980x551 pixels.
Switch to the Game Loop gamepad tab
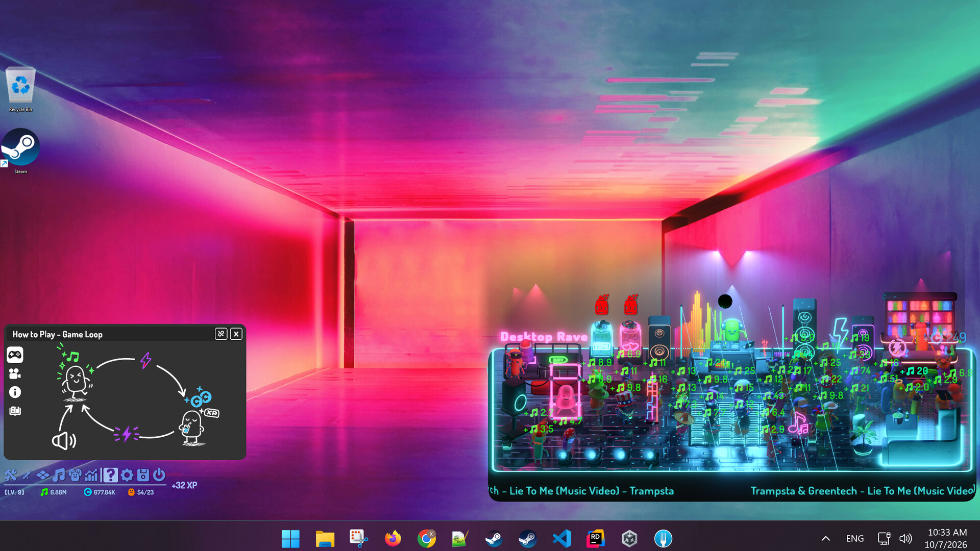[15, 355]
